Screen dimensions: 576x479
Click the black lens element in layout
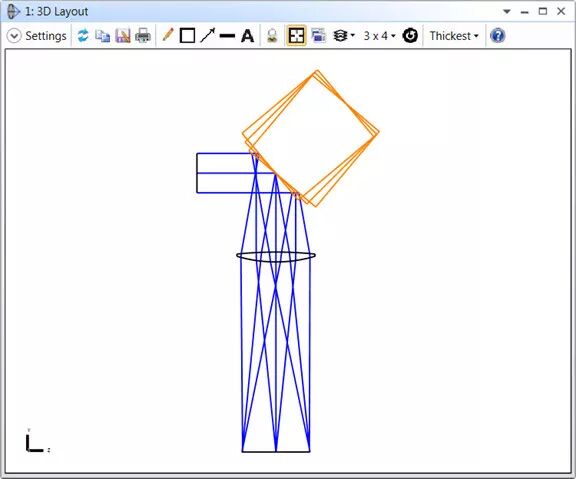[x=276, y=257]
